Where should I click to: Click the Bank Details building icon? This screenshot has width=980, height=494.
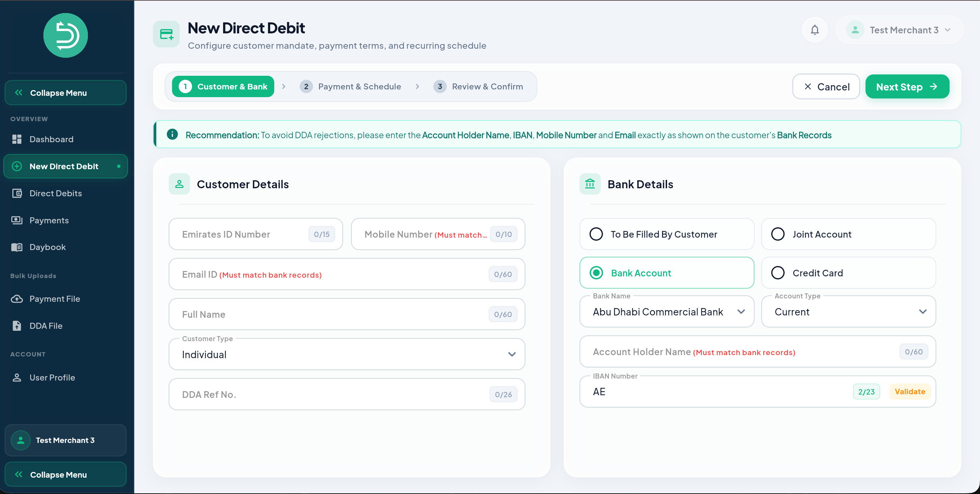coord(590,184)
